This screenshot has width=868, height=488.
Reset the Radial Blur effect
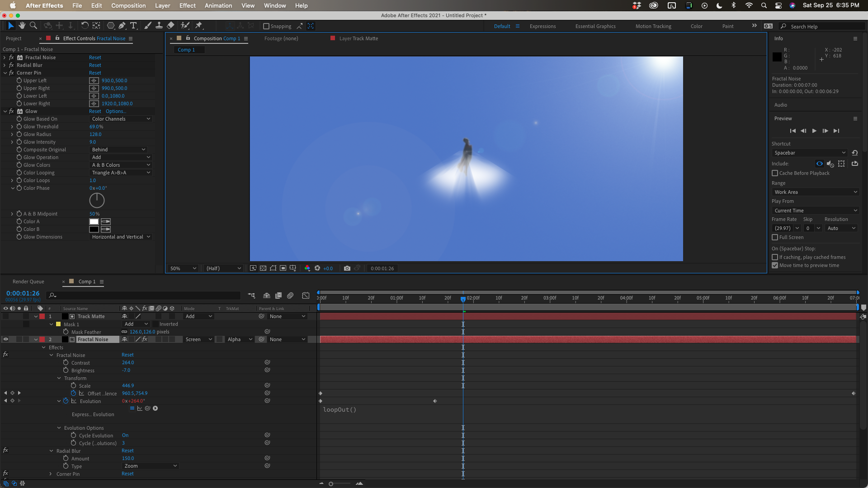[x=94, y=65]
